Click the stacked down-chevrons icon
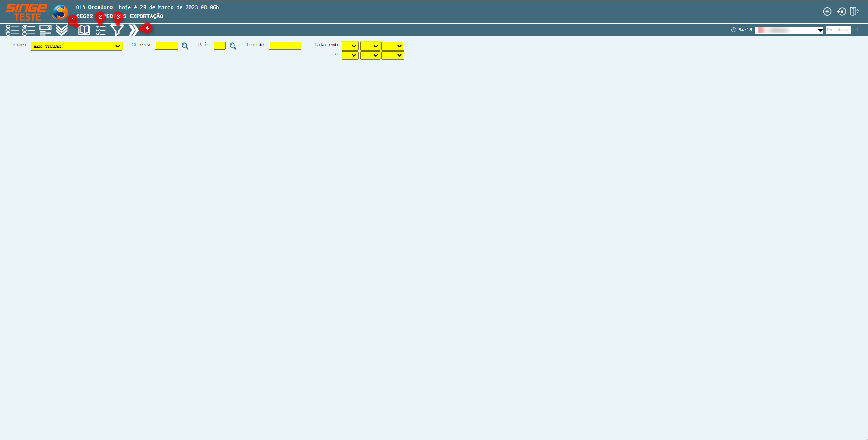Viewport: 868px width, 440px height. 62,30
